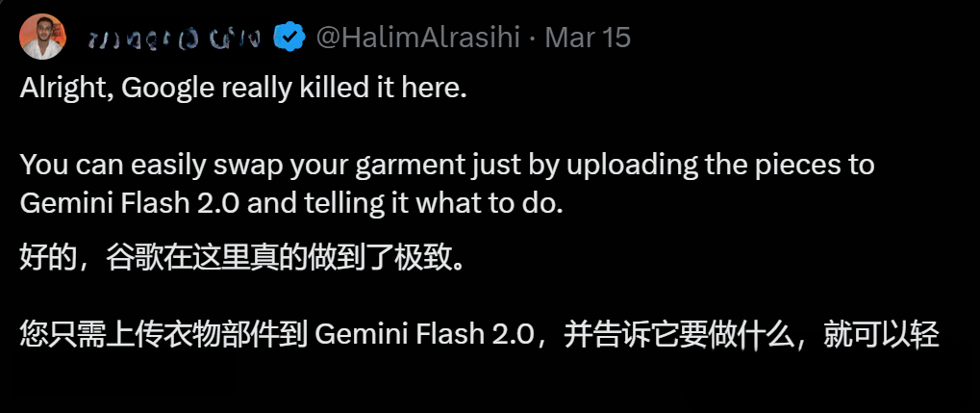
Task: Click "Gemini Flash 2.0" in the English text
Action: click(x=130, y=203)
